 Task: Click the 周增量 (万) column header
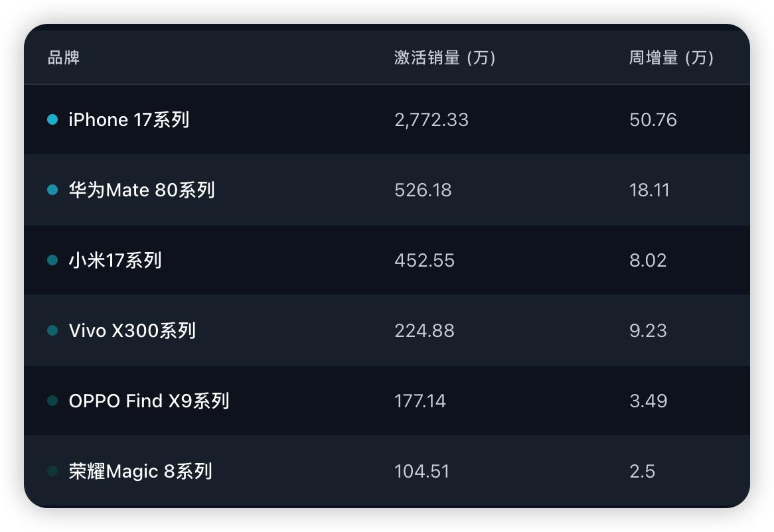[671, 58]
